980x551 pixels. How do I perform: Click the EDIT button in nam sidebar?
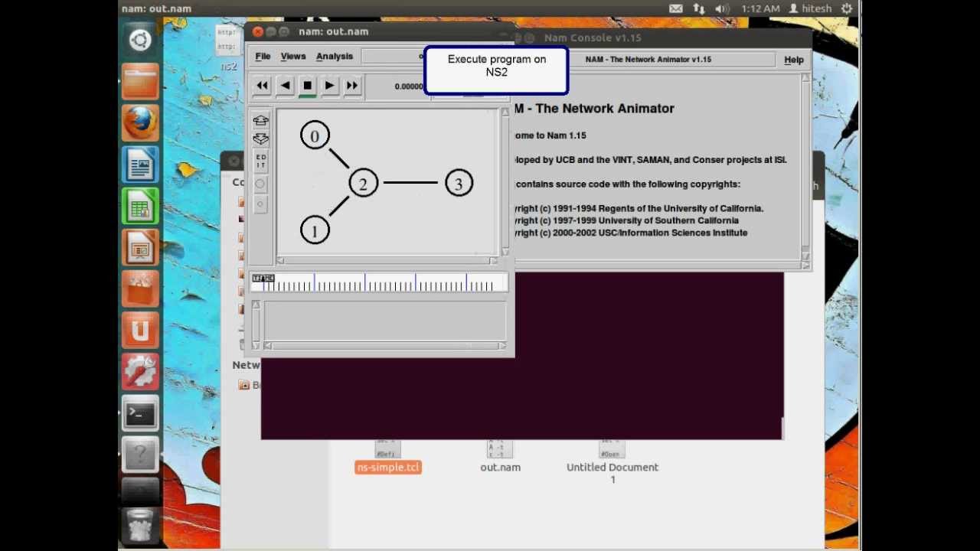tap(260, 161)
